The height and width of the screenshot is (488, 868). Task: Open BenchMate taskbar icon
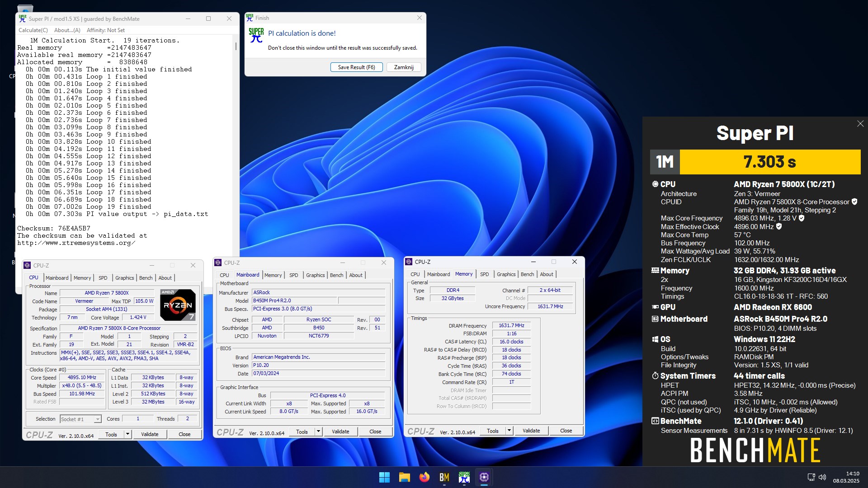point(444,477)
